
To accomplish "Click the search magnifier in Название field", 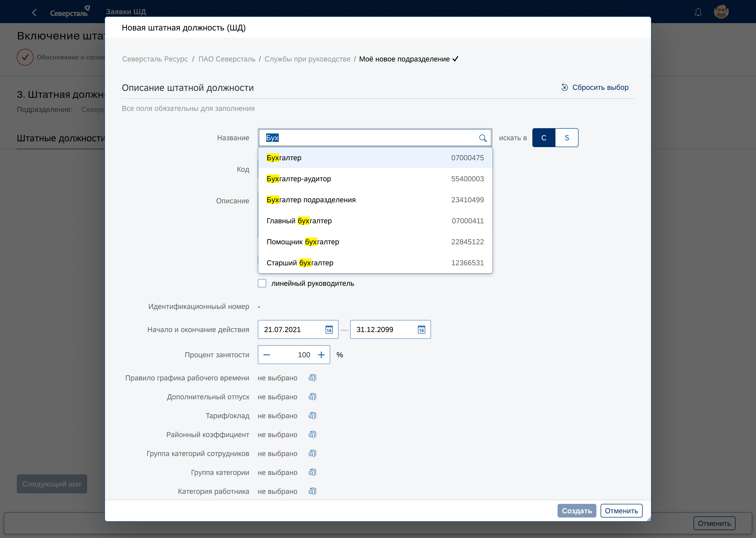I will [x=482, y=138].
